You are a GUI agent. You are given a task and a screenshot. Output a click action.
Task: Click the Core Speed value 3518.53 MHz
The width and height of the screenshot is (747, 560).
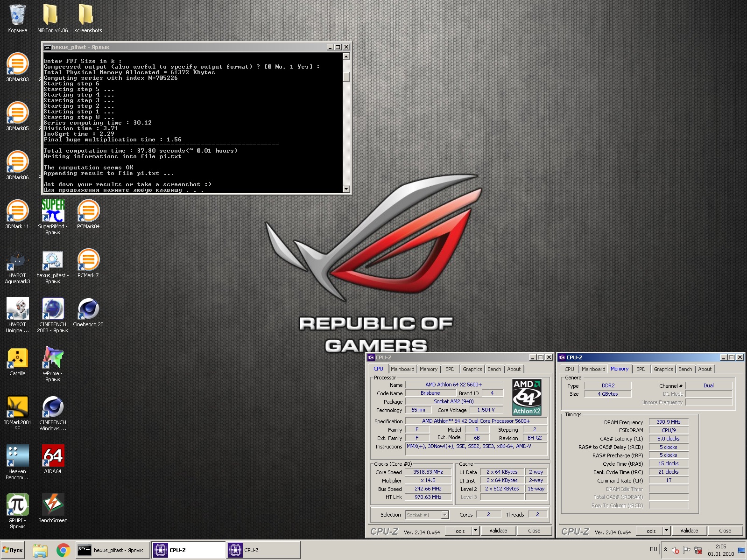428,472
